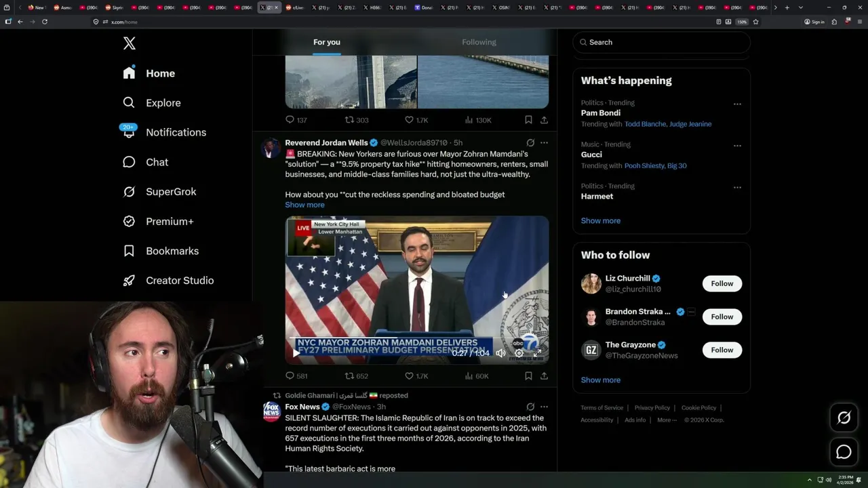This screenshot has width=868, height=488.
Task: Open more options for Gucci trend
Action: click(737, 146)
